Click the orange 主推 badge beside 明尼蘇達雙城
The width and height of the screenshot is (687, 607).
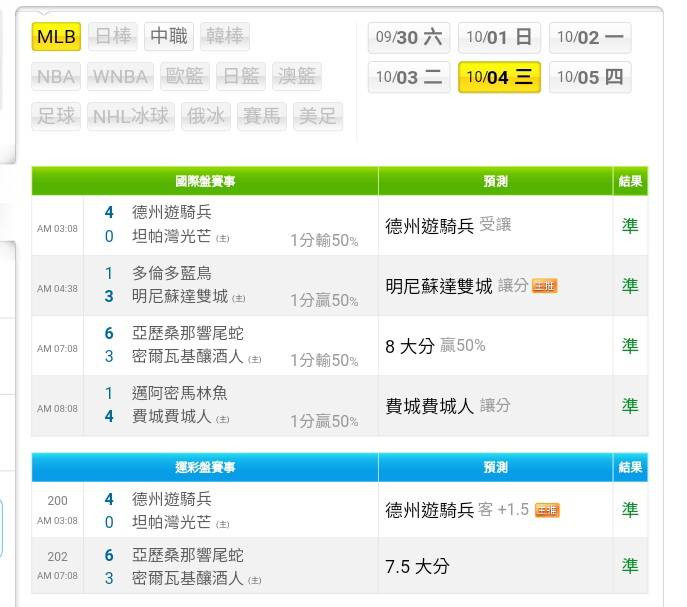coord(545,286)
